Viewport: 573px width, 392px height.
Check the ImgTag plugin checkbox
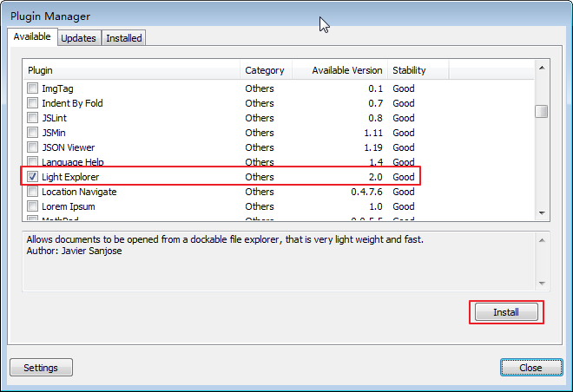point(33,88)
